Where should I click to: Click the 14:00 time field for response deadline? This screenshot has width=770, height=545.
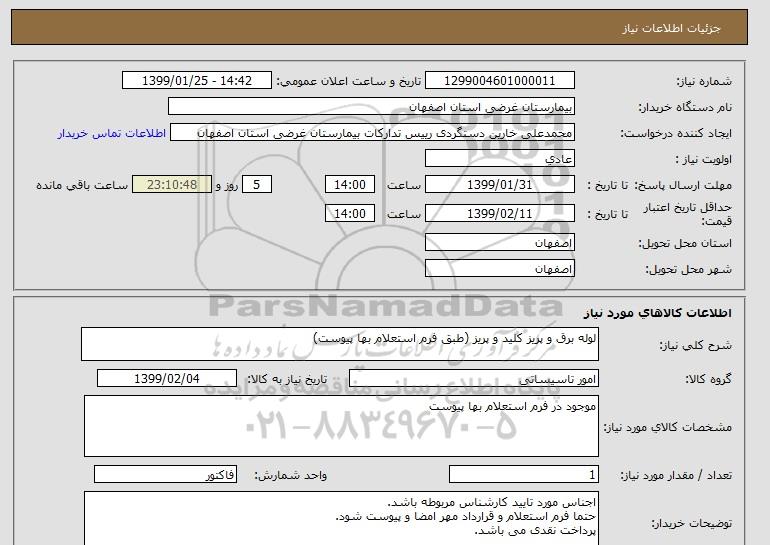pyautogui.click(x=350, y=185)
